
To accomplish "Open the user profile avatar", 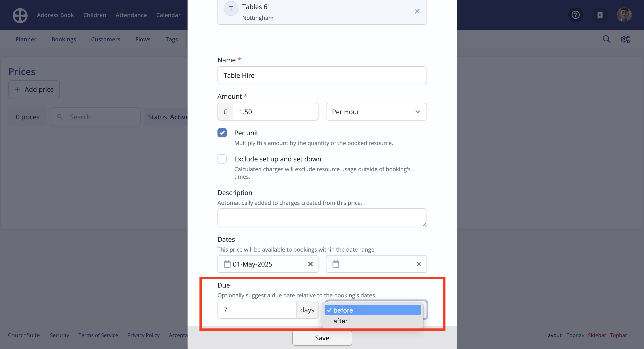I will coord(624,15).
